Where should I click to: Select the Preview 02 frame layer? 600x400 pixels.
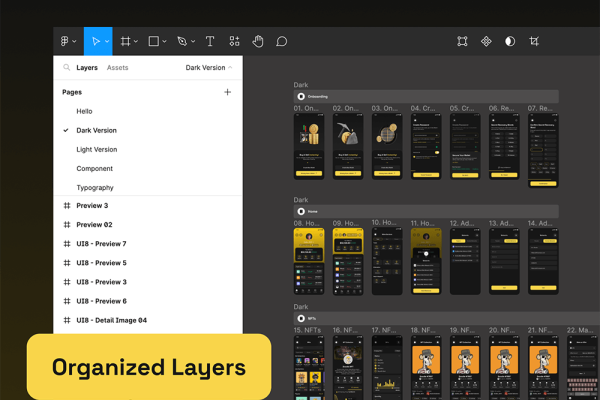click(94, 225)
